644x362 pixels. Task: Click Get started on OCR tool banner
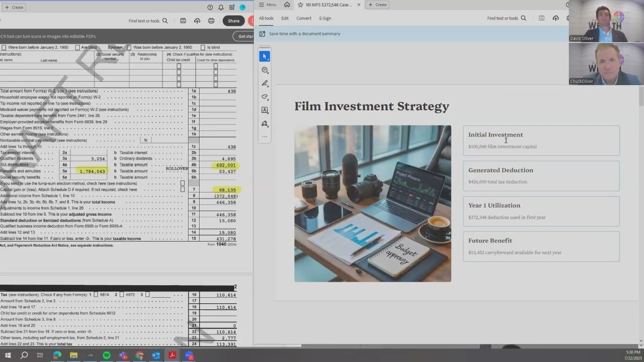[244, 36]
